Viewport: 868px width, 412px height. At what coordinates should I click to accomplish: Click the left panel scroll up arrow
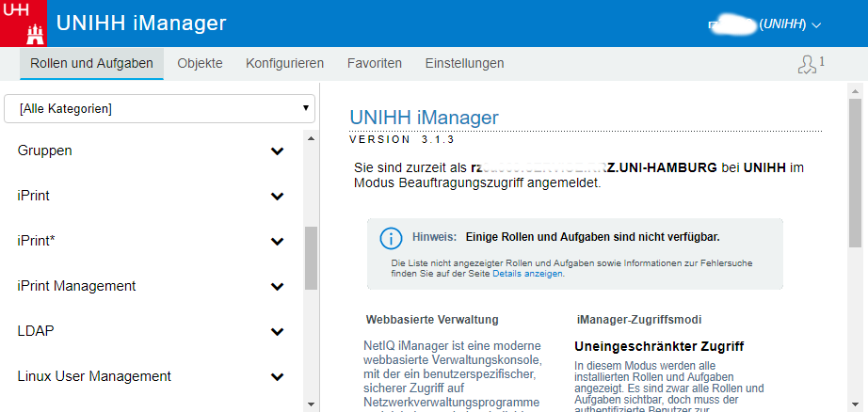click(311, 138)
